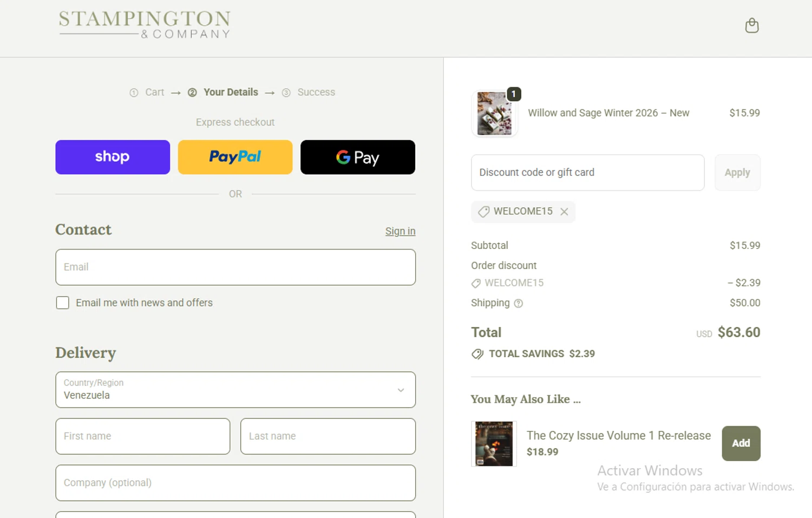Image resolution: width=812 pixels, height=518 pixels.
Task: Add The Cozy Issue Volume 1 to order
Action: (741, 443)
